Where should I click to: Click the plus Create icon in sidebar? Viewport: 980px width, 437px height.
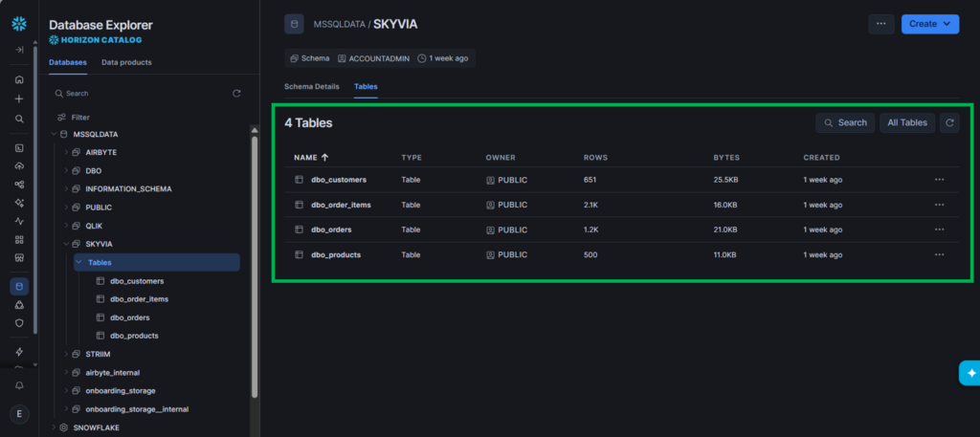19,98
